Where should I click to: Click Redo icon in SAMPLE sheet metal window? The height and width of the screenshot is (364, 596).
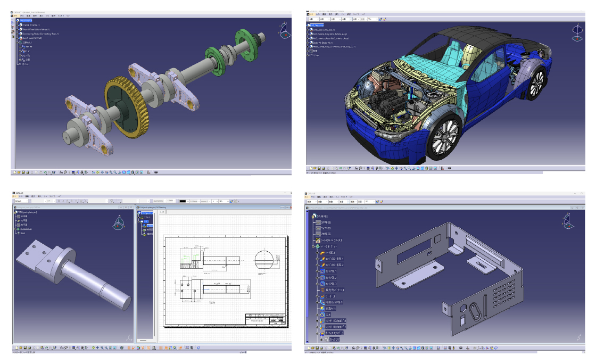point(342,348)
